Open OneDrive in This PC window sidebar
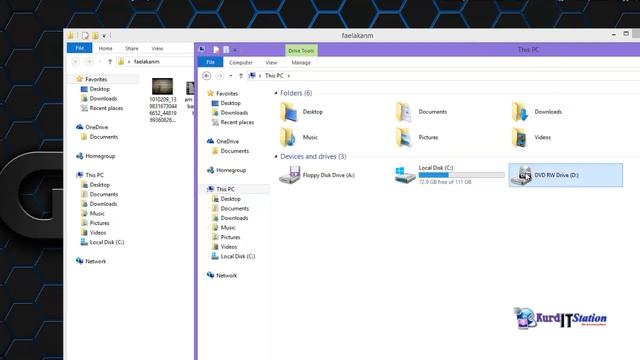 223,141
